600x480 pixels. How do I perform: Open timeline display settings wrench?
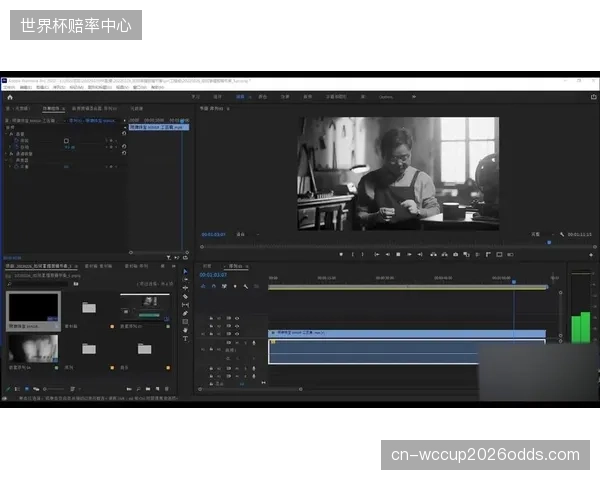pos(246,286)
